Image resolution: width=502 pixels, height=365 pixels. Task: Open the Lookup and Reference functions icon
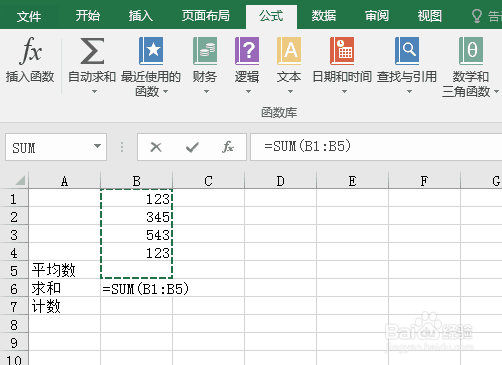tap(407, 51)
